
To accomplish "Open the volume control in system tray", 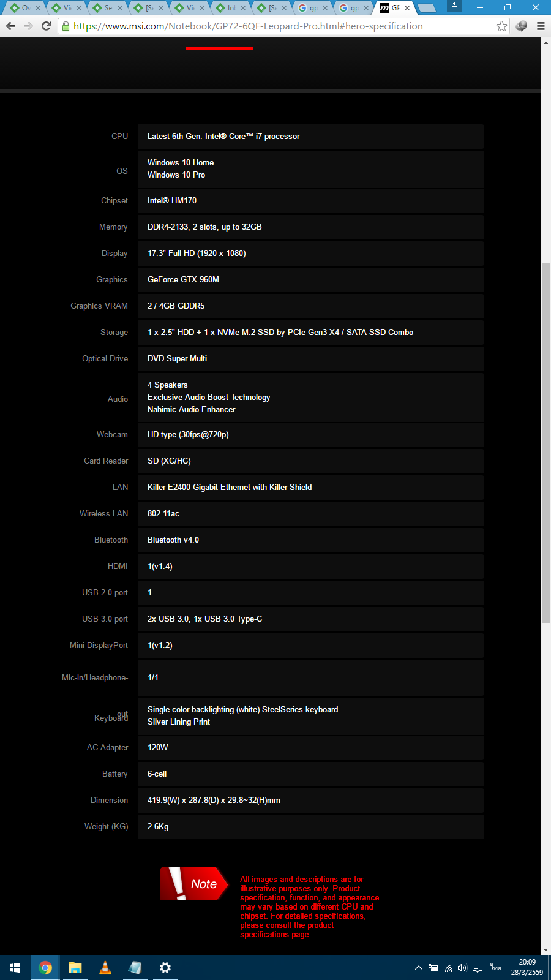I will tap(462, 968).
